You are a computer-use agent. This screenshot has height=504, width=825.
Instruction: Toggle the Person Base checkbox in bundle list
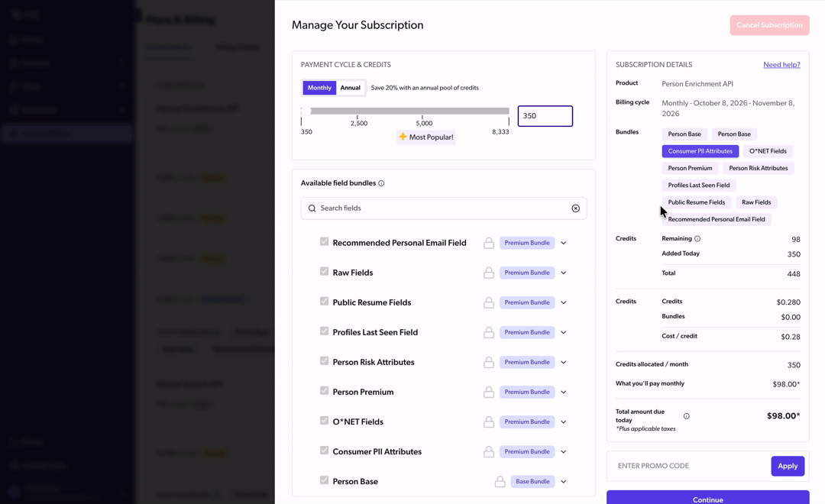pos(324,480)
